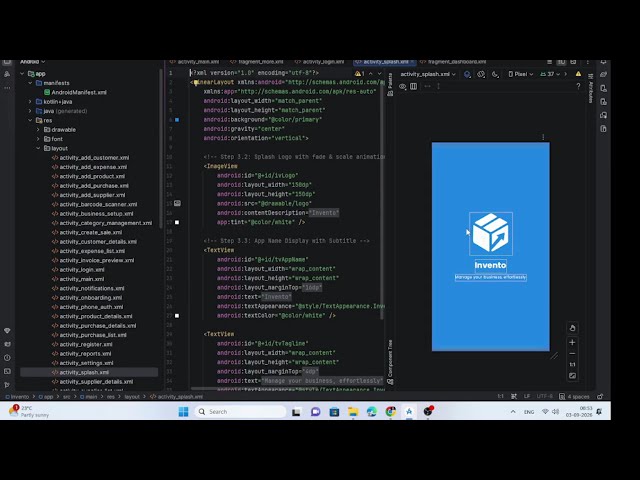Select activity_add_customer.xml in project tree

coord(90,158)
